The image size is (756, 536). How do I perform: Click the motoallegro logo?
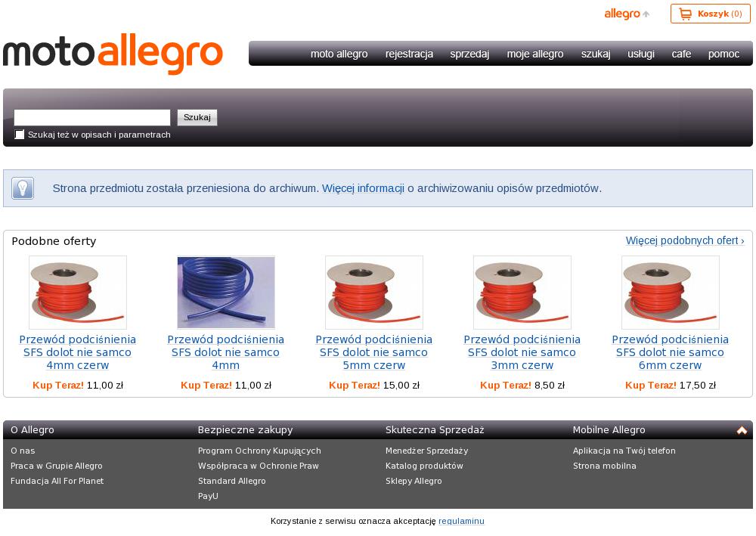tap(113, 54)
